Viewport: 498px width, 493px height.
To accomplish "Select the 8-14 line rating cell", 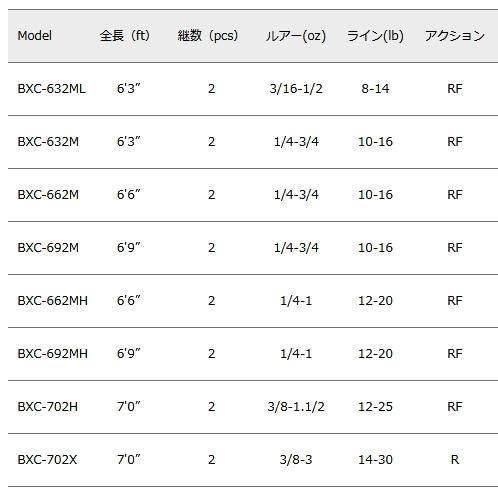I will (x=375, y=89).
